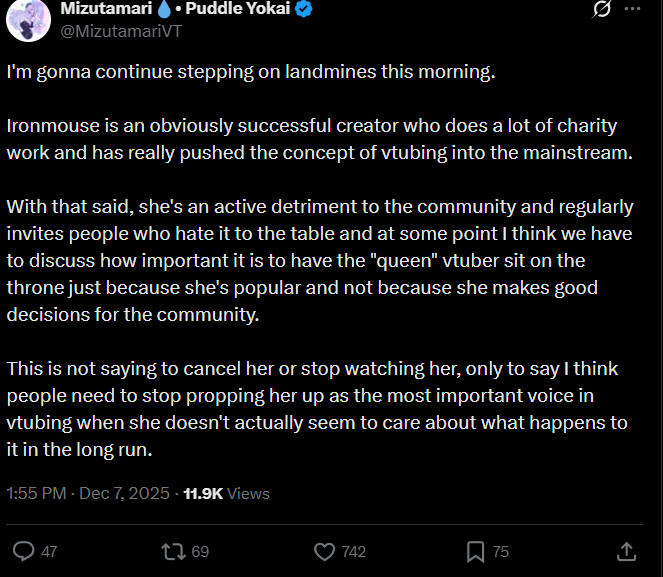Open the @MizutamariVT handle link

(121, 30)
